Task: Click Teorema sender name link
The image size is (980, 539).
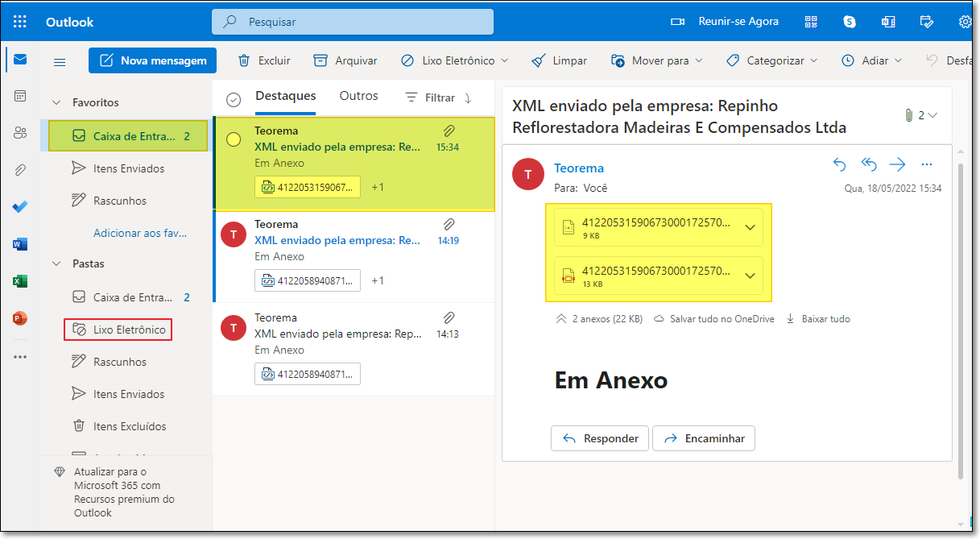Action: (579, 168)
